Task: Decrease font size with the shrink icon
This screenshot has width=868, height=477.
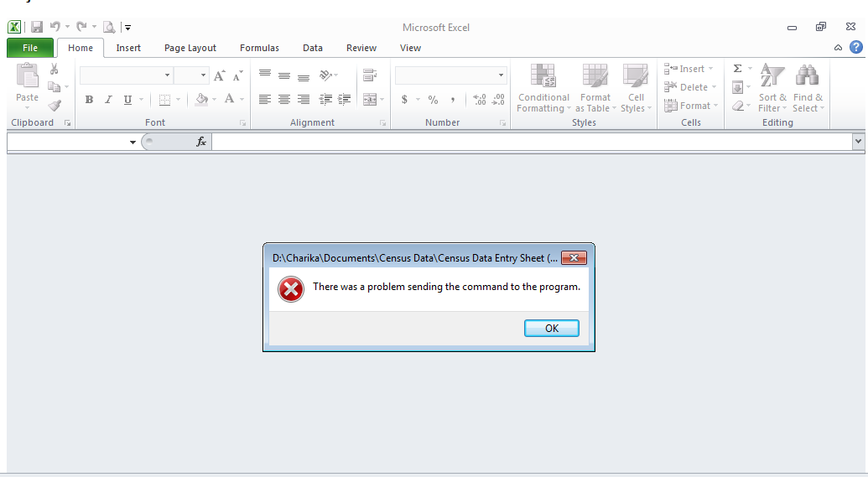Action: 237,75
